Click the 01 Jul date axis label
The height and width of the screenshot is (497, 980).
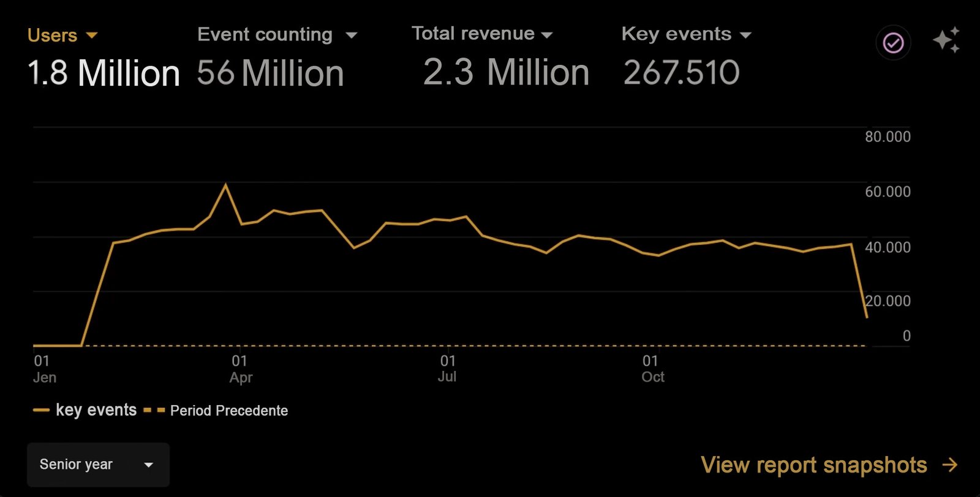point(447,368)
